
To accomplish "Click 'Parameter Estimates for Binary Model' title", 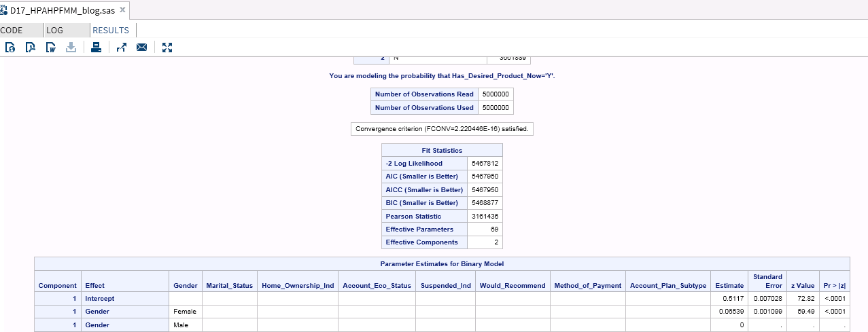I will click(x=442, y=263).
